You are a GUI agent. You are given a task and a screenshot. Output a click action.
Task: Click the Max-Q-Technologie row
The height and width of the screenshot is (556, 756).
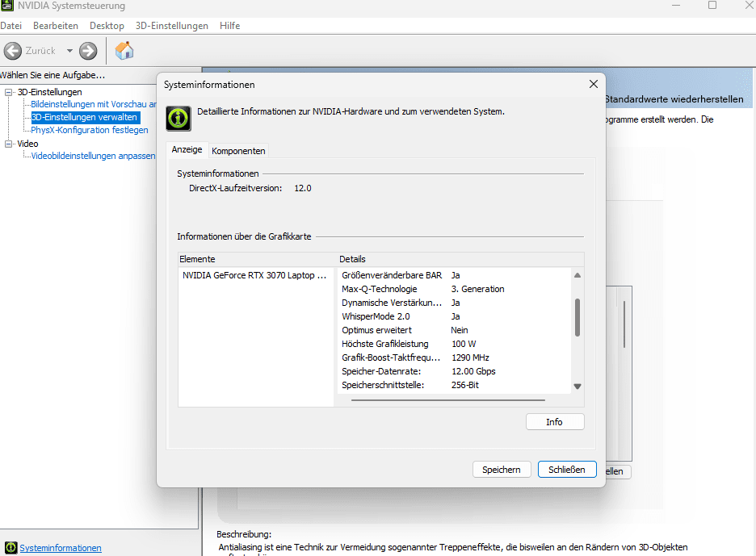coord(455,289)
